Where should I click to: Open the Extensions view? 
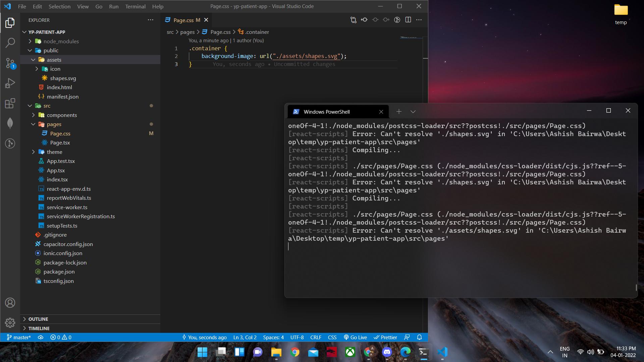[10, 103]
